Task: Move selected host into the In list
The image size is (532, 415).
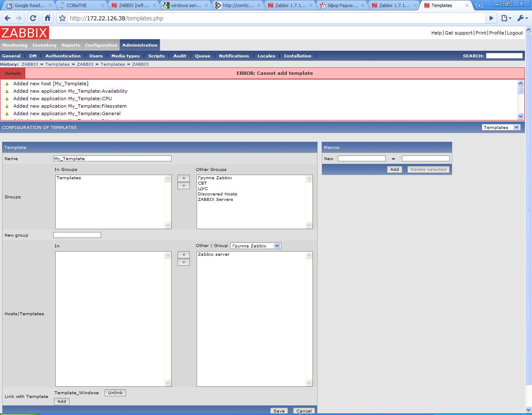Action: pyautogui.click(x=184, y=254)
